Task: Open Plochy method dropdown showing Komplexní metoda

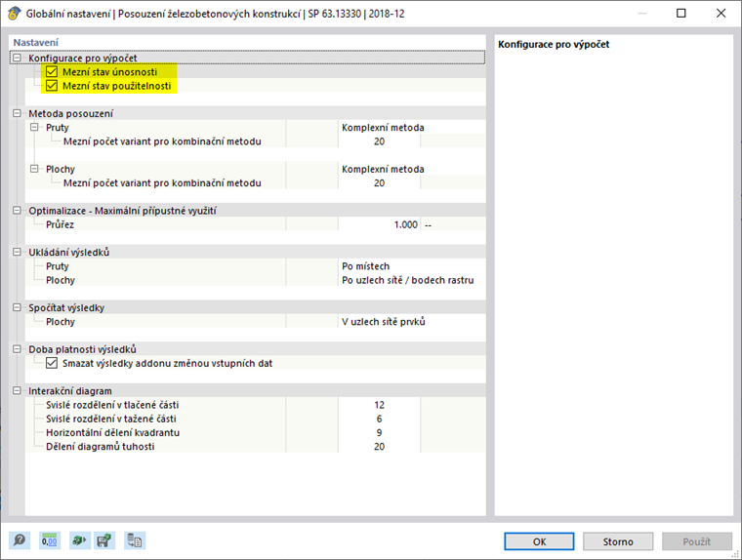Action: point(412,169)
